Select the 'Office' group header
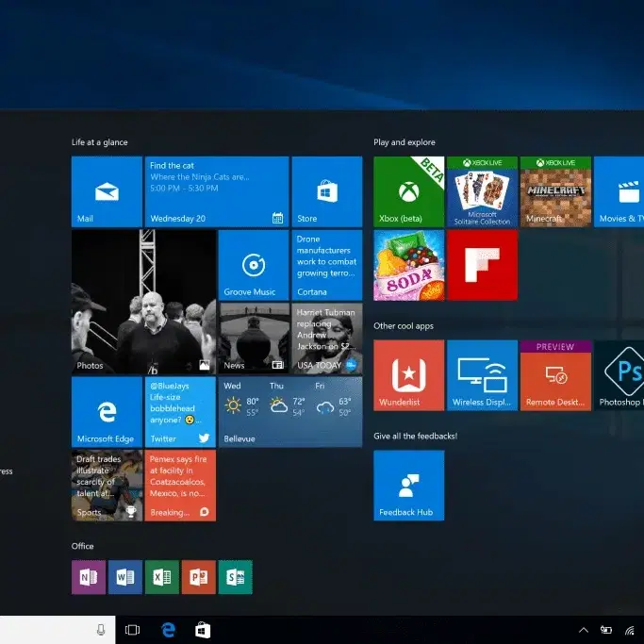This screenshot has height=644, width=644. [x=83, y=546]
